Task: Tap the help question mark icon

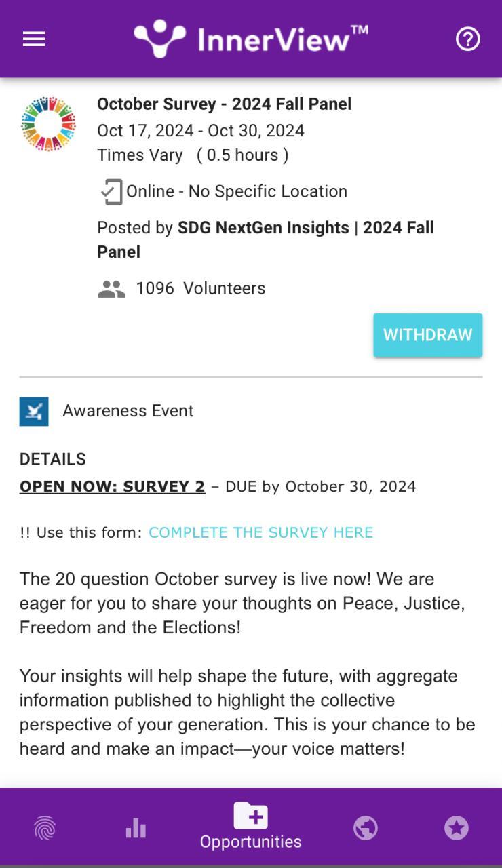Action: (467, 39)
